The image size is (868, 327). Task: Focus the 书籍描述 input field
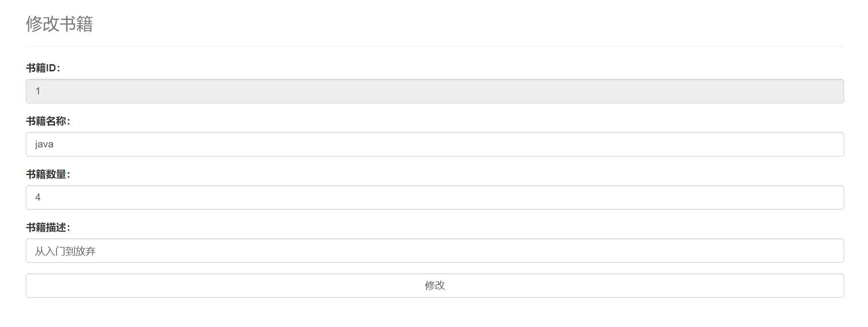pos(434,250)
